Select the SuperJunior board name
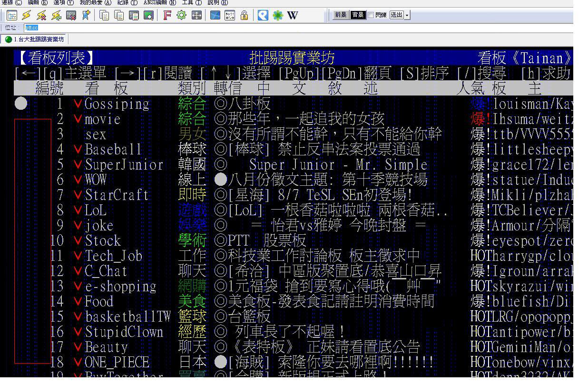 pyautogui.click(x=124, y=165)
